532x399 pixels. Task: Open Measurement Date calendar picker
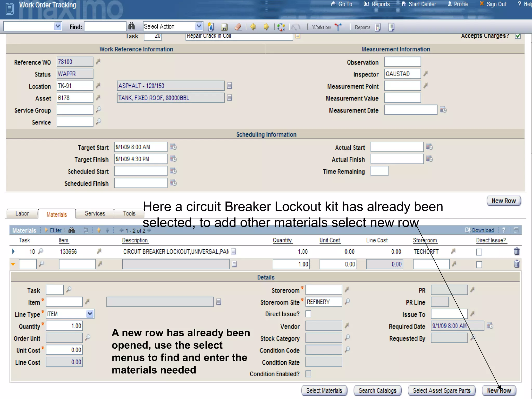443,110
